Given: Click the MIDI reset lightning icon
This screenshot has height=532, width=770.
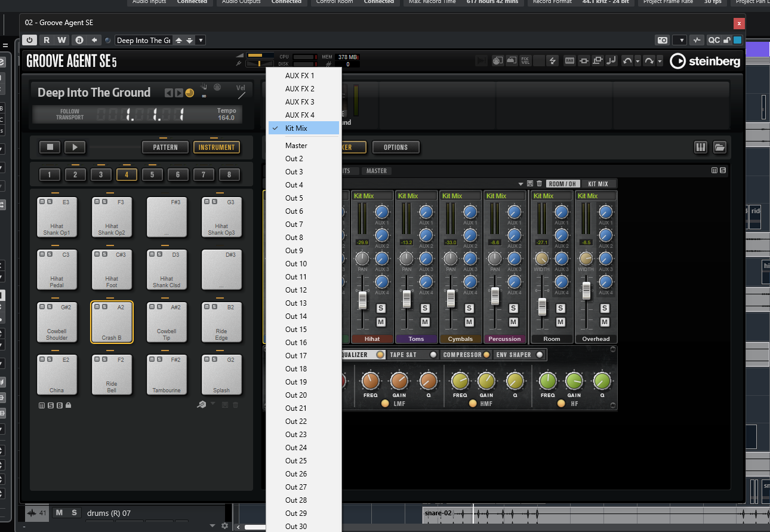Looking at the screenshot, I should coord(553,60).
